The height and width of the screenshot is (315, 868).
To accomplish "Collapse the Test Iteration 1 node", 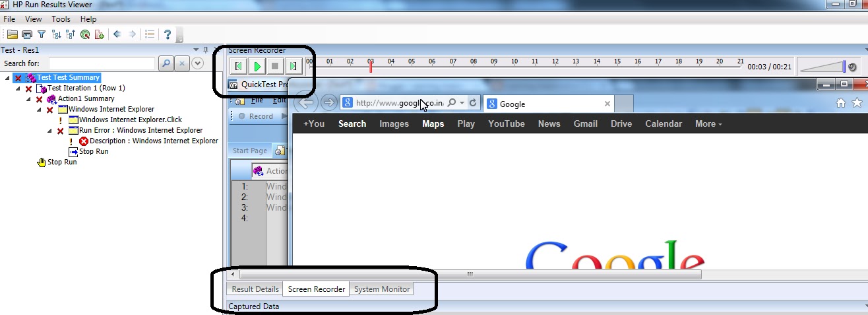I will pyautogui.click(x=18, y=88).
